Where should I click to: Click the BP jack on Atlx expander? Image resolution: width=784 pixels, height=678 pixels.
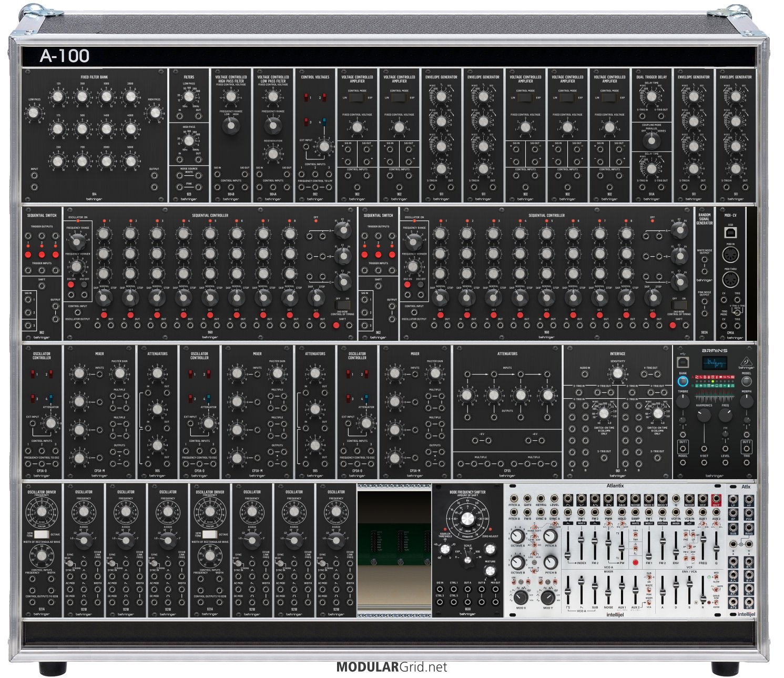click(x=733, y=513)
